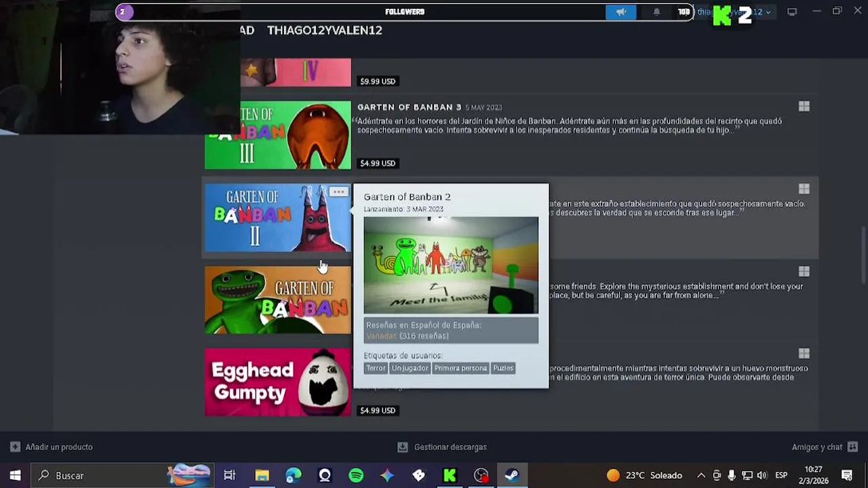Open Spotify from the taskbar

(356, 476)
